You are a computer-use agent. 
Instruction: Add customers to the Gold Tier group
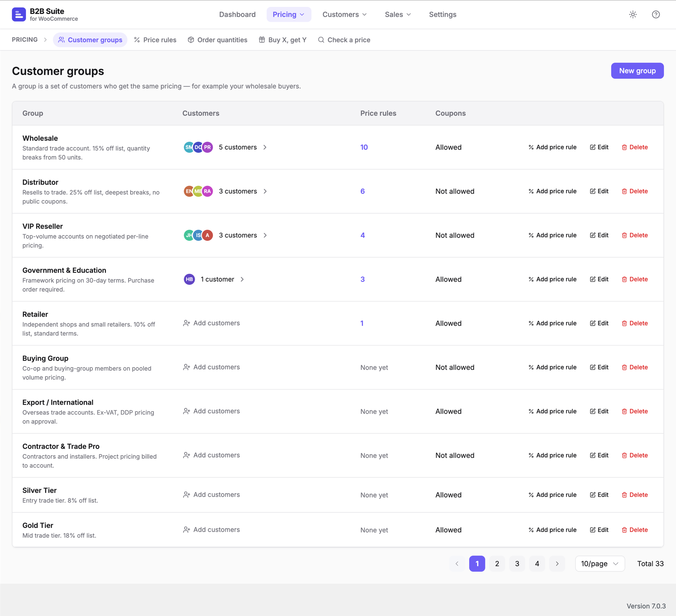click(x=211, y=529)
